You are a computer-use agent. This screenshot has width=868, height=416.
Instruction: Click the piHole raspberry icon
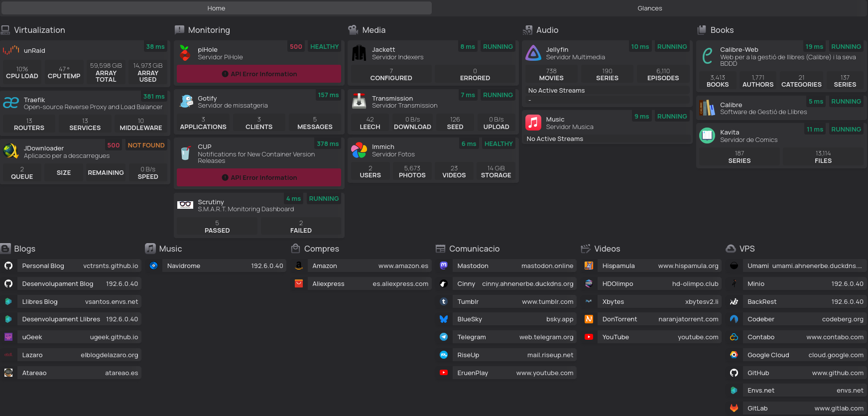185,53
